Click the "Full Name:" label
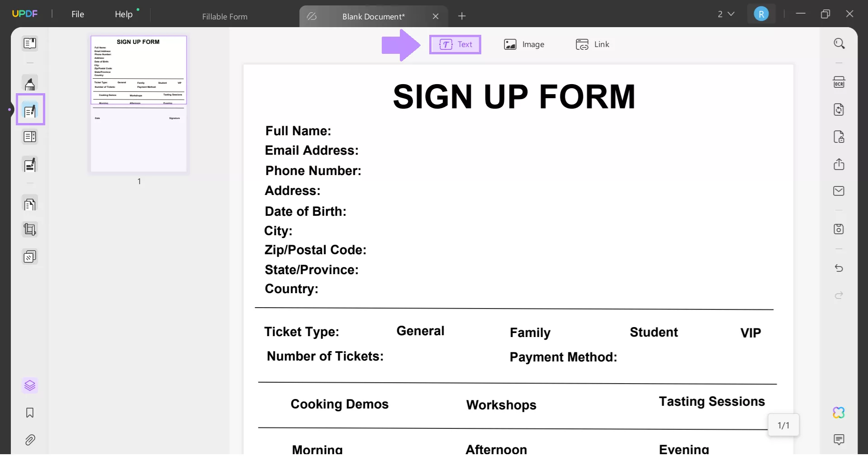This screenshot has width=868, height=456. tap(298, 131)
